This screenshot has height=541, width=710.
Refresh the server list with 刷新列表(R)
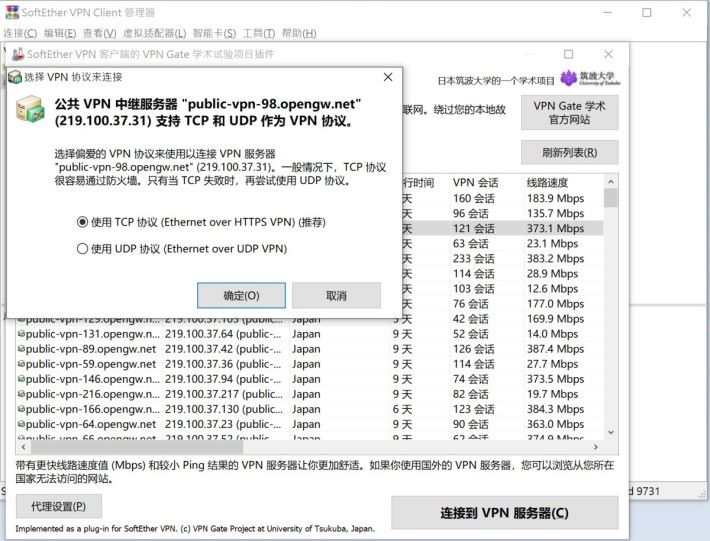[x=569, y=152]
